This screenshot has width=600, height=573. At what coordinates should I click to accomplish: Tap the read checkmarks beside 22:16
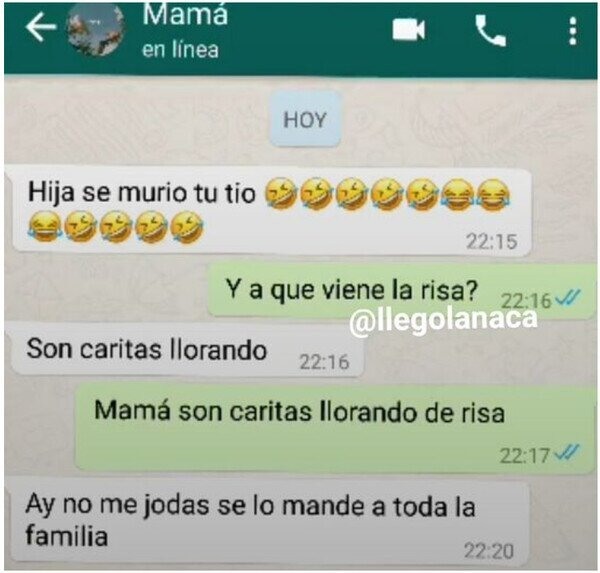pyautogui.click(x=568, y=297)
